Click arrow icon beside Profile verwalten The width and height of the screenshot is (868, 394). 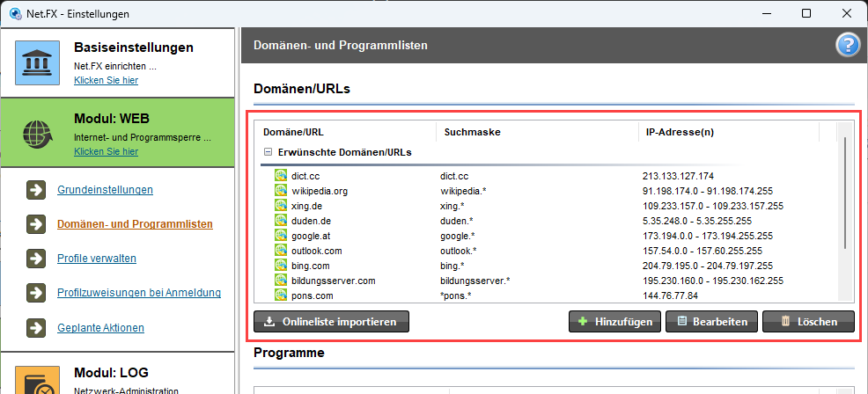36,259
